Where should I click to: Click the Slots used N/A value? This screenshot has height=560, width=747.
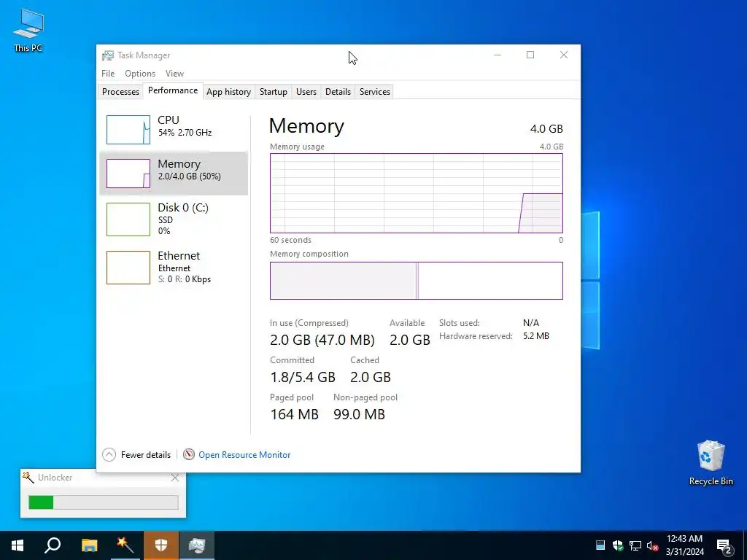click(531, 323)
